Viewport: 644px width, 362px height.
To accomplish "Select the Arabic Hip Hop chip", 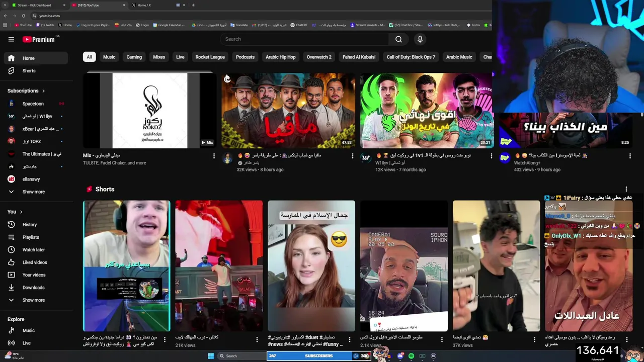I will [x=280, y=57].
